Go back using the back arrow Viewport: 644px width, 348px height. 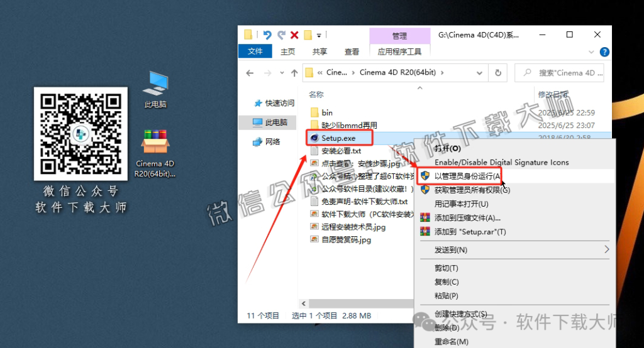pos(250,73)
